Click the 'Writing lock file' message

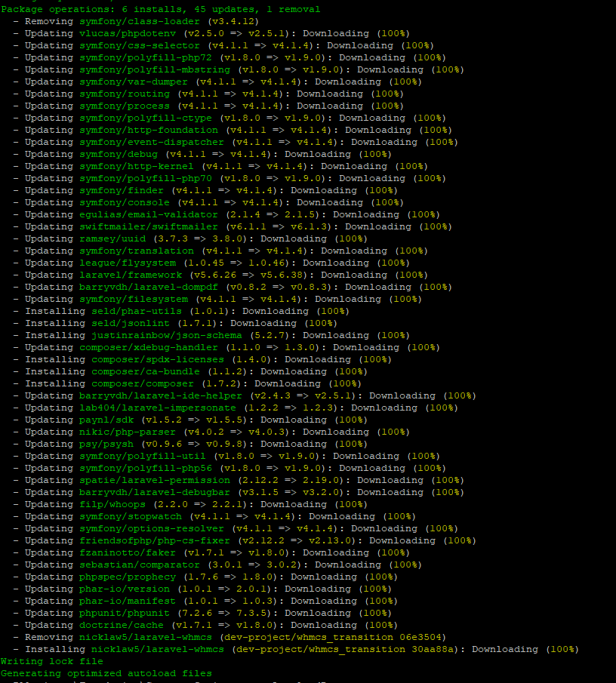(51, 661)
